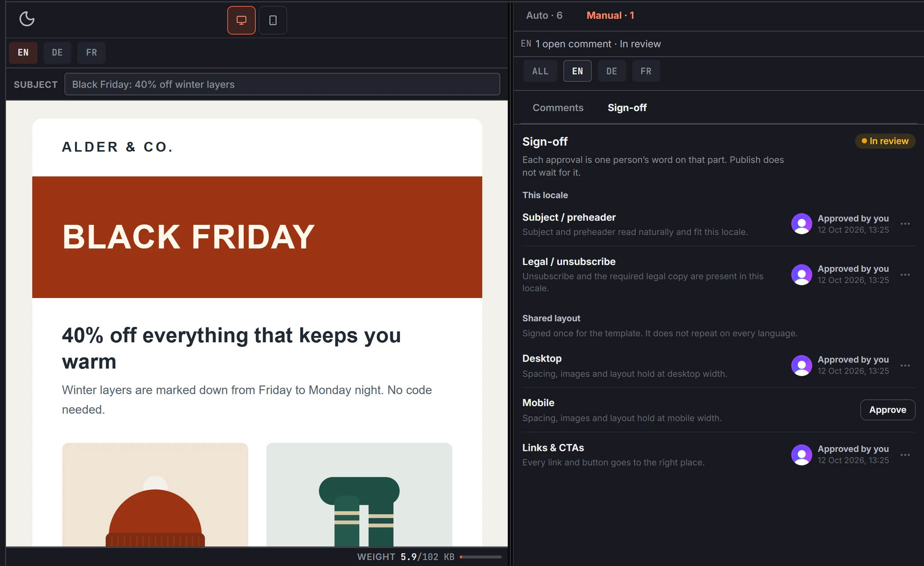
Task: Select FR locale in the editor preview
Action: pos(91,53)
